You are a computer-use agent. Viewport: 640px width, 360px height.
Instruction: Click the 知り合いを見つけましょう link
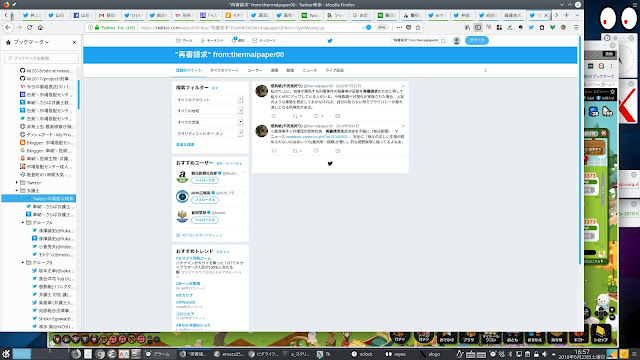point(202,235)
